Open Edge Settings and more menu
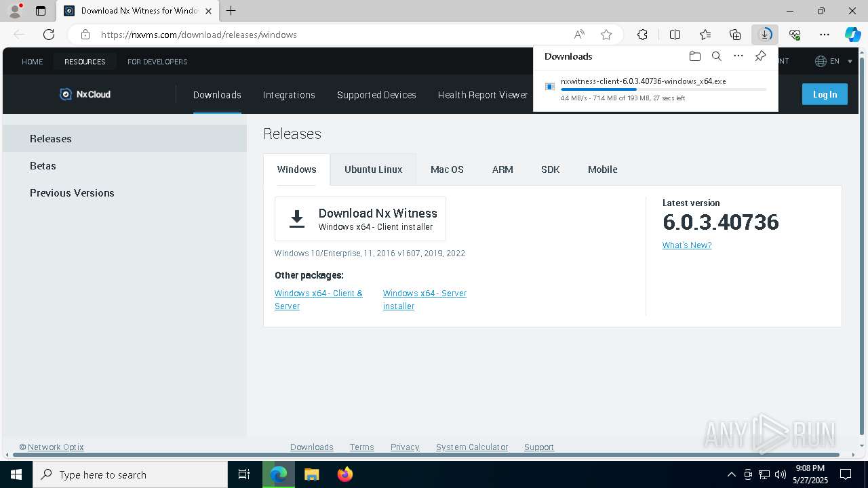Screen dimensions: 868x488 tap(825, 35)
